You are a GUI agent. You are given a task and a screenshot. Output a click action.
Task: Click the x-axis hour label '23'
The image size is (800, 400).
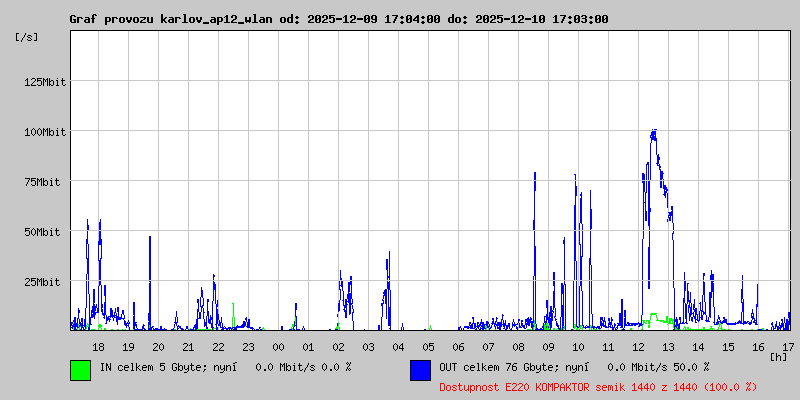pos(248,347)
